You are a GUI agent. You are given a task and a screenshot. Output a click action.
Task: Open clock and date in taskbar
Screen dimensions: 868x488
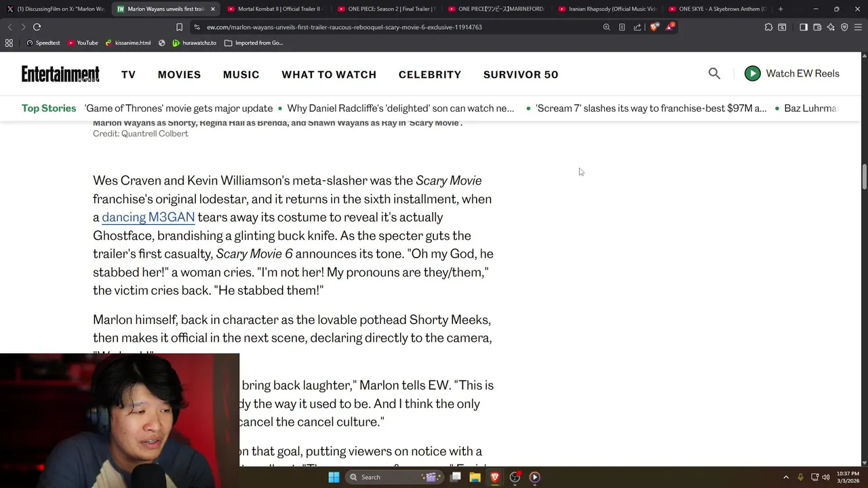[x=848, y=477]
